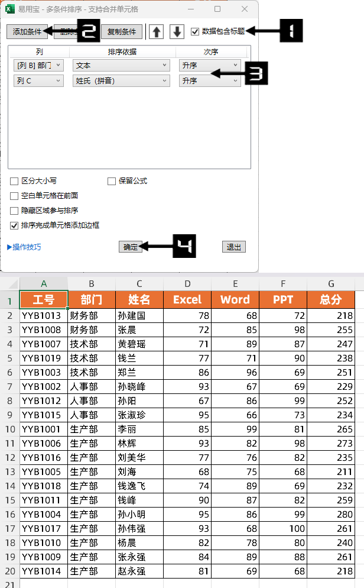Click the 添加条件 button
This screenshot has width=364, height=588.
[x=27, y=32]
